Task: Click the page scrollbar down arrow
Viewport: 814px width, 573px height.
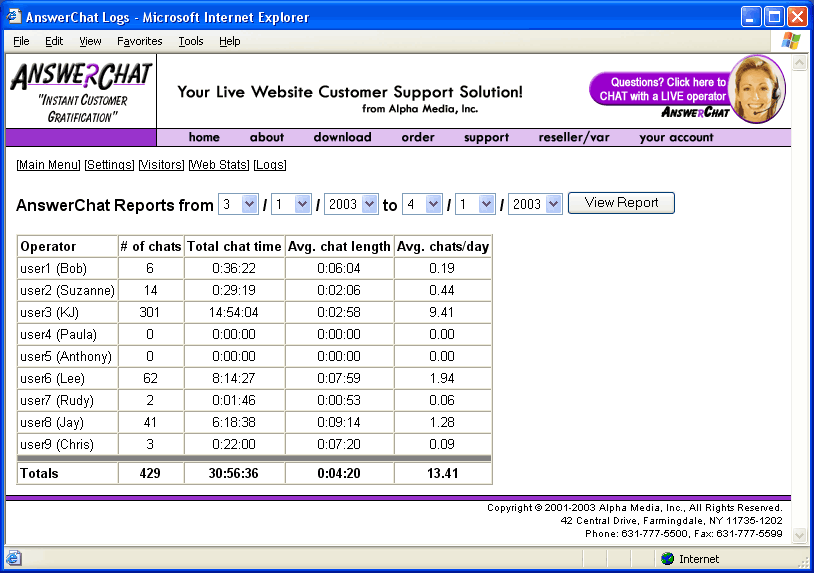Action: tap(799, 535)
